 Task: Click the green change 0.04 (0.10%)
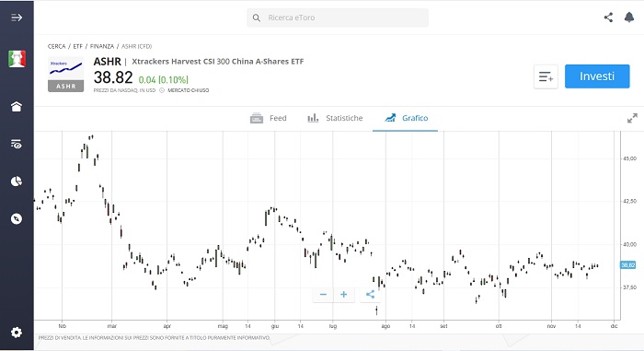tap(164, 79)
